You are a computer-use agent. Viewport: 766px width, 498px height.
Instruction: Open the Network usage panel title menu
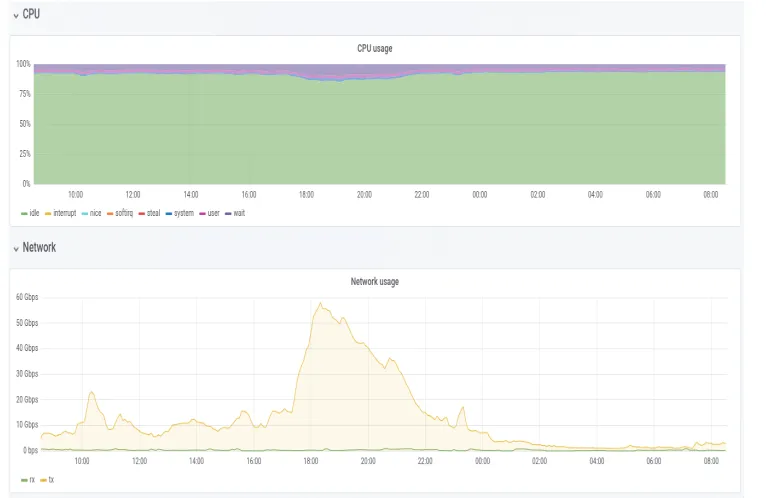pyautogui.click(x=375, y=281)
